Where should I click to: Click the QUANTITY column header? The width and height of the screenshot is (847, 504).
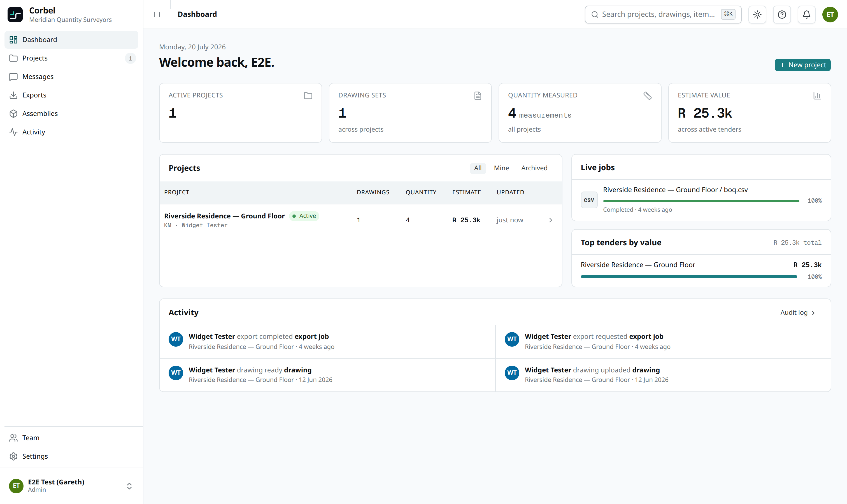click(421, 192)
